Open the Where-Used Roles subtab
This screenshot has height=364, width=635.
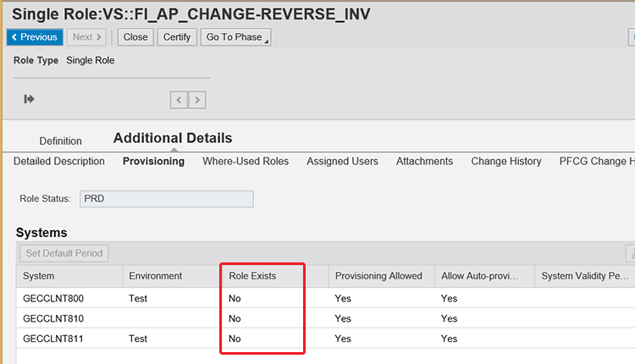tap(246, 162)
